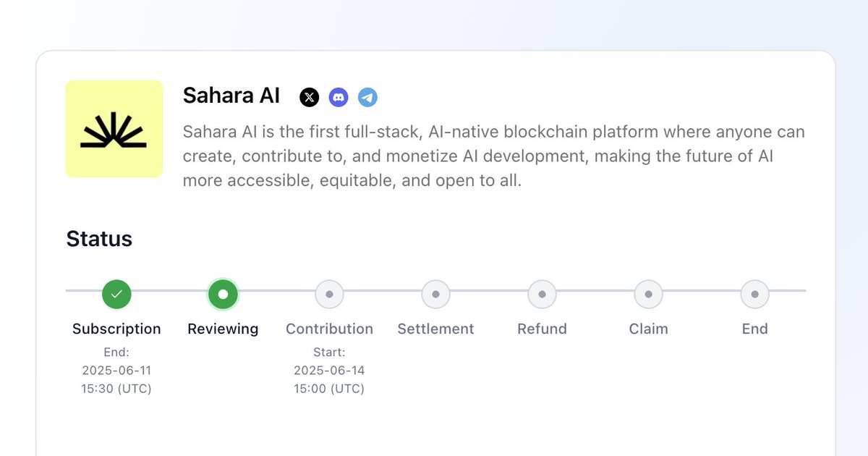Click the Settlement label text
Image resolution: width=868 pixels, height=456 pixels.
(x=435, y=329)
